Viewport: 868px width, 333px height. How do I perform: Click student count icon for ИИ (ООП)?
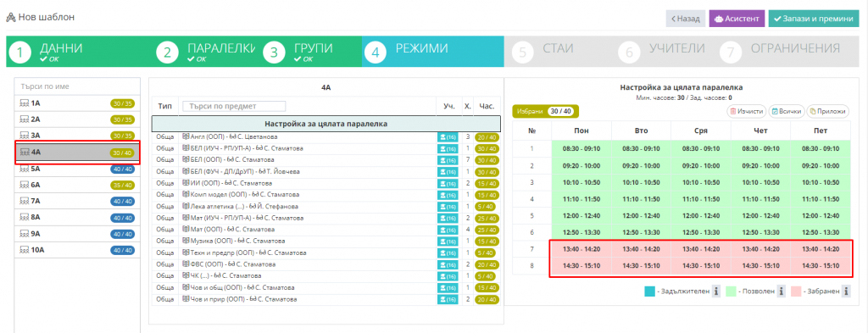pyautogui.click(x=448, y=183)
